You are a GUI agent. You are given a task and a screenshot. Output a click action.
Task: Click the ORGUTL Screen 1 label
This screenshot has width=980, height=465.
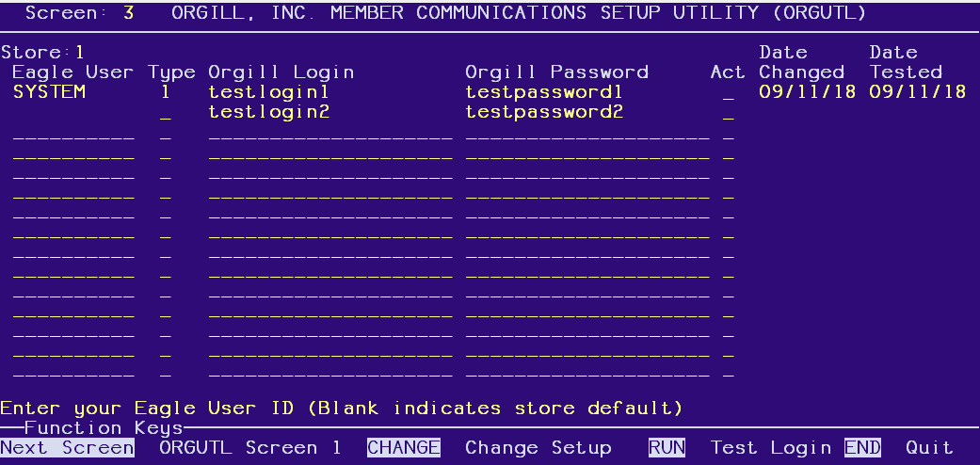[x=250, y=448]
